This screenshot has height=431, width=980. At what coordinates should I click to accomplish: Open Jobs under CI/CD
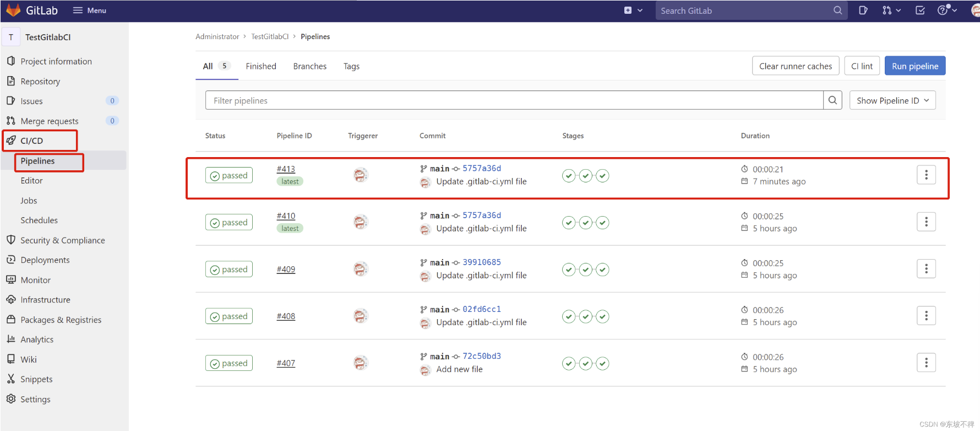point(29,201)
